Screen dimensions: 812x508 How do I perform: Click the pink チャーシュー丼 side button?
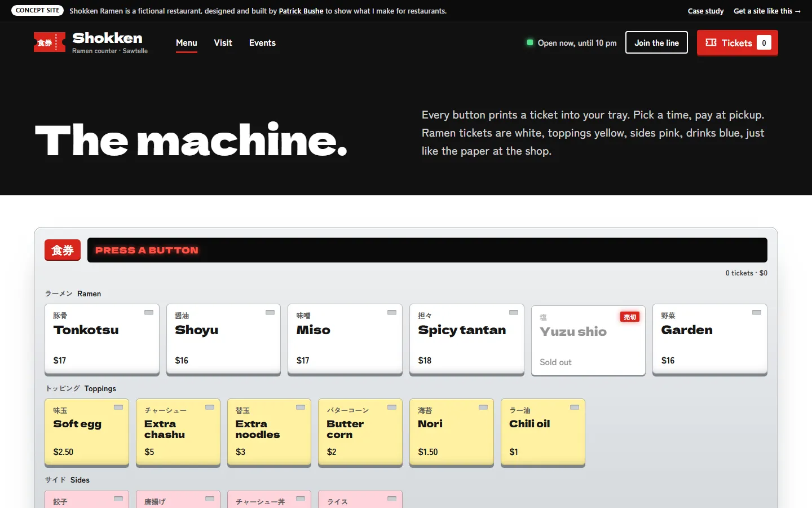(x=269, y=500)
